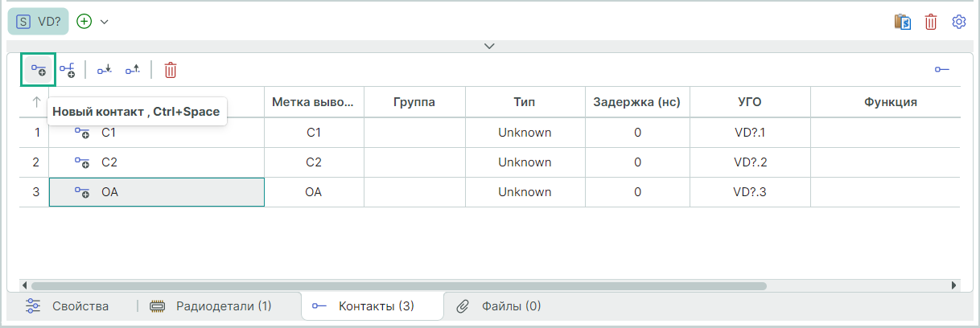Click the paste symbol clipboard icon
The height and width of the screenshot is (328, 980).
902,22
